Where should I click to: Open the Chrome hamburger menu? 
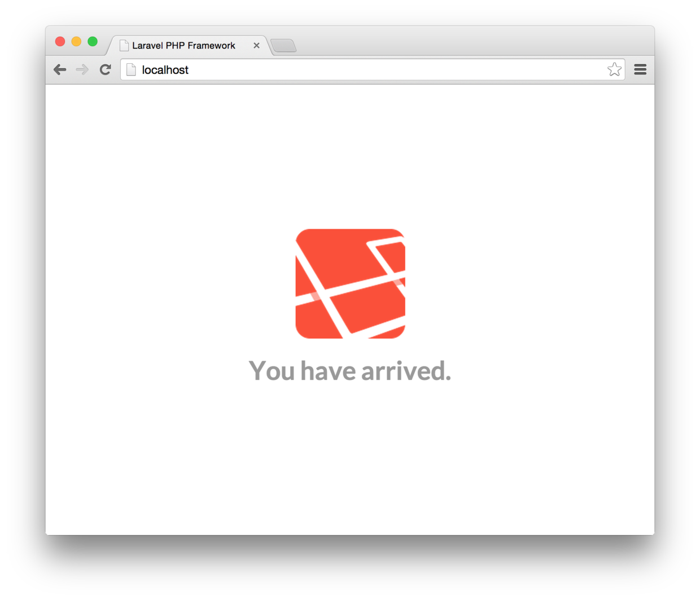click(640, 69)
